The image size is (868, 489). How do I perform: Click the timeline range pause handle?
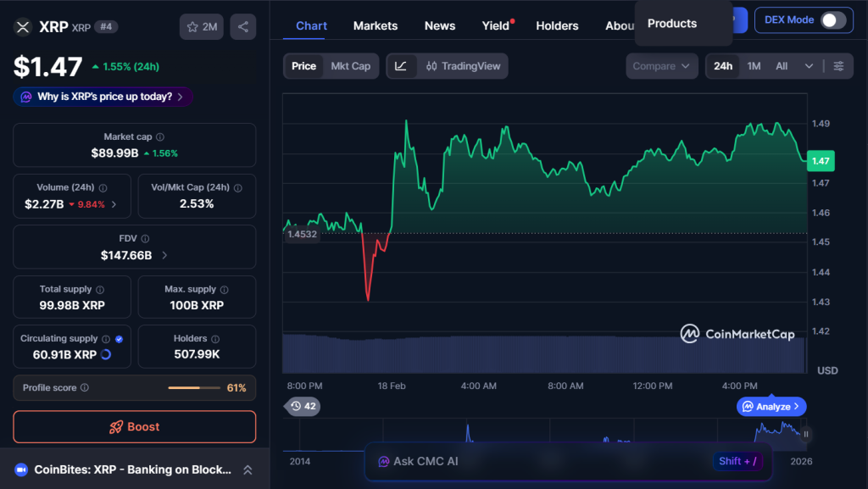806,435
